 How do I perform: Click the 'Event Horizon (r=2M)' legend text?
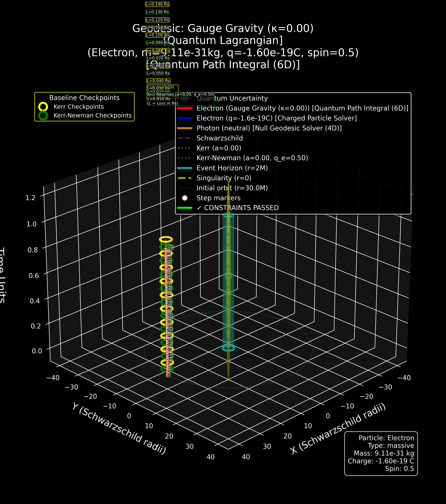232,168
